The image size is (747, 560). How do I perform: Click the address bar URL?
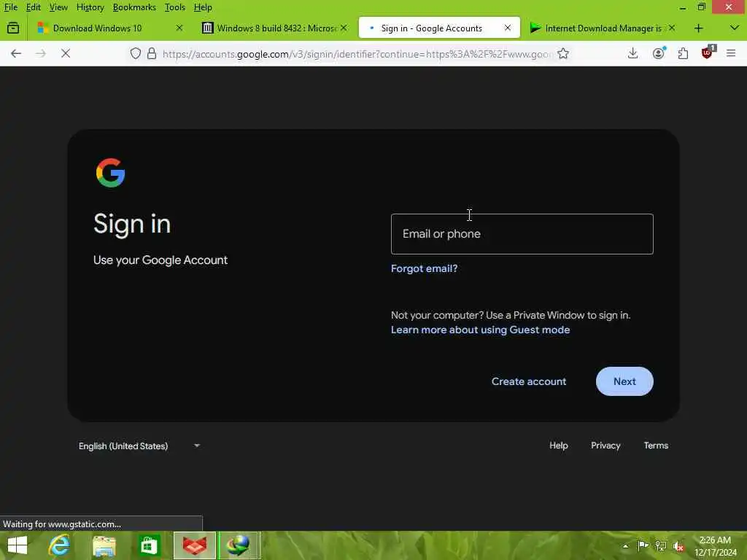[x=356, y=54]
